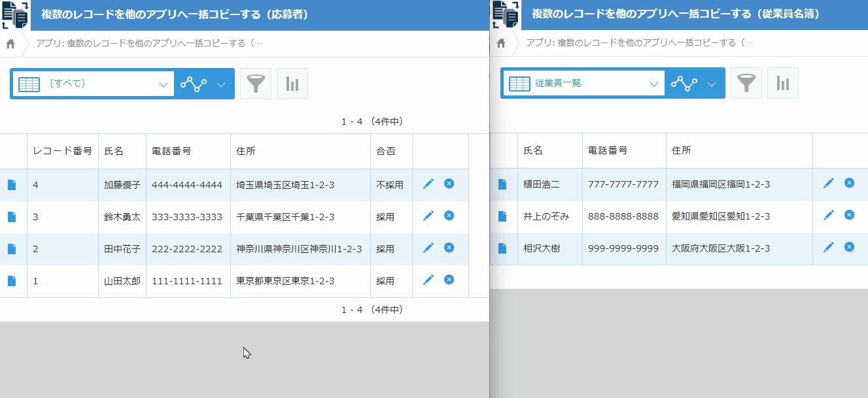868x398 pixels.
Task: Click the 電話番号 header in employee list
Action: pos(608,150)
